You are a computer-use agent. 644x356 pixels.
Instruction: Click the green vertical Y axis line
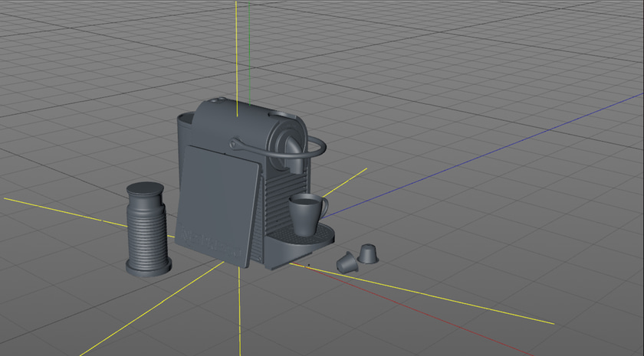(x=250, y=46)
